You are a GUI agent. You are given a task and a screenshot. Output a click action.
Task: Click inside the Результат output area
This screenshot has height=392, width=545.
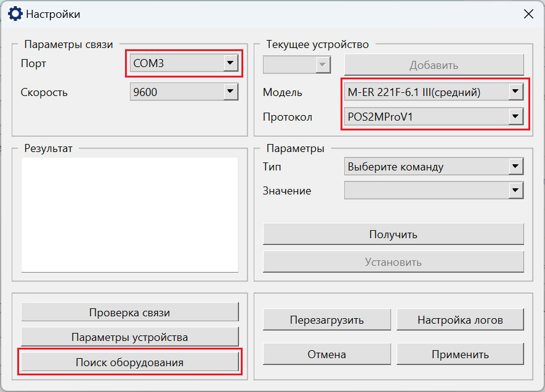(x=129, y=214)
